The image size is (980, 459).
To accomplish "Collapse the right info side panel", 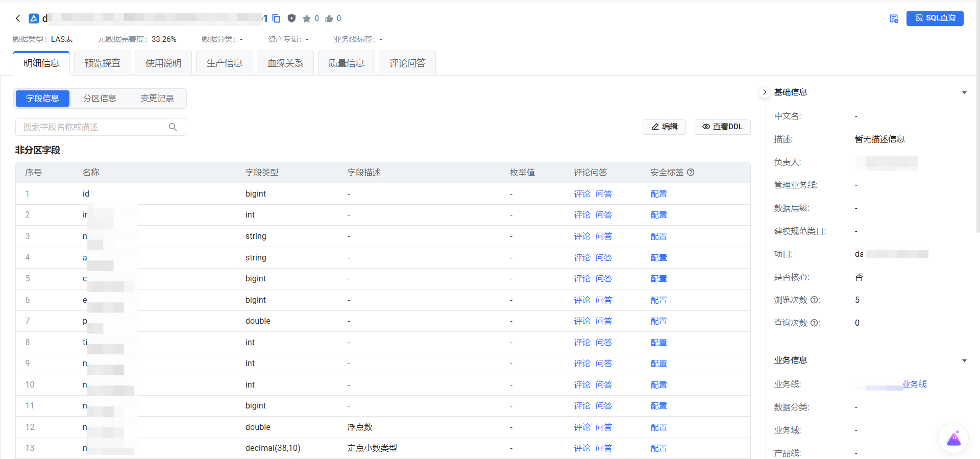I will pyautogui.click(x=764, y=92).
